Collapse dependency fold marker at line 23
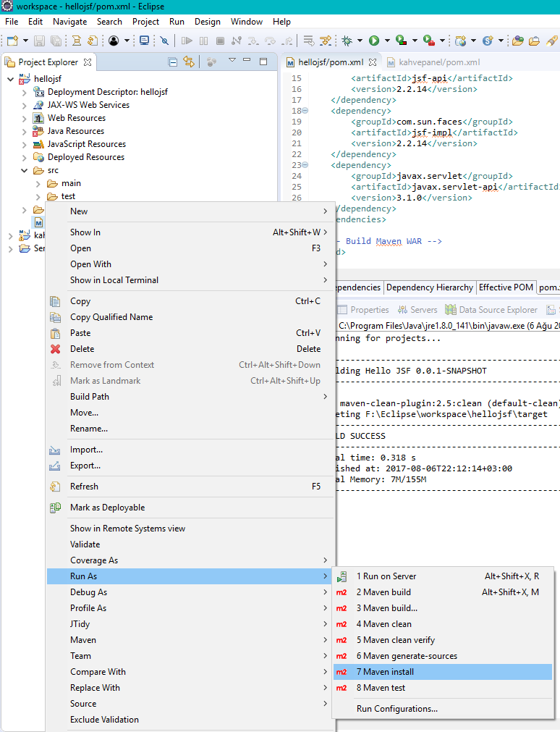The image size is (560, 732). pos(305,165)
